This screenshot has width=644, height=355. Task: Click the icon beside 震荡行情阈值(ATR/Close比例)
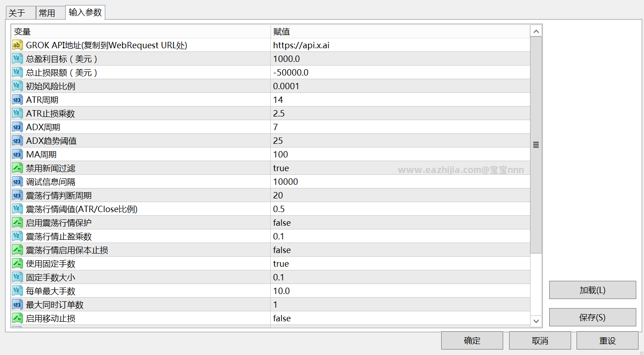point(17,209)
